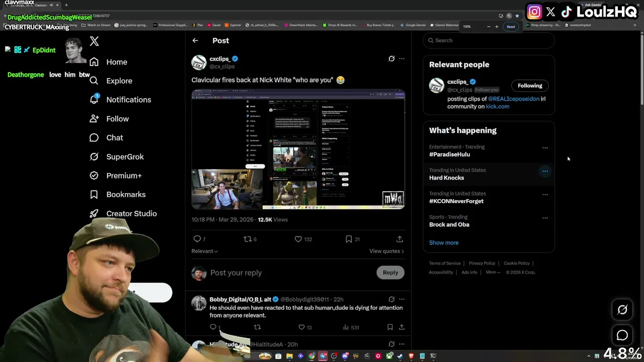This screenshot has width=644, height=362.
Task: Open Google Gemini bookmark in bookmarks bar
Action: 413,25
